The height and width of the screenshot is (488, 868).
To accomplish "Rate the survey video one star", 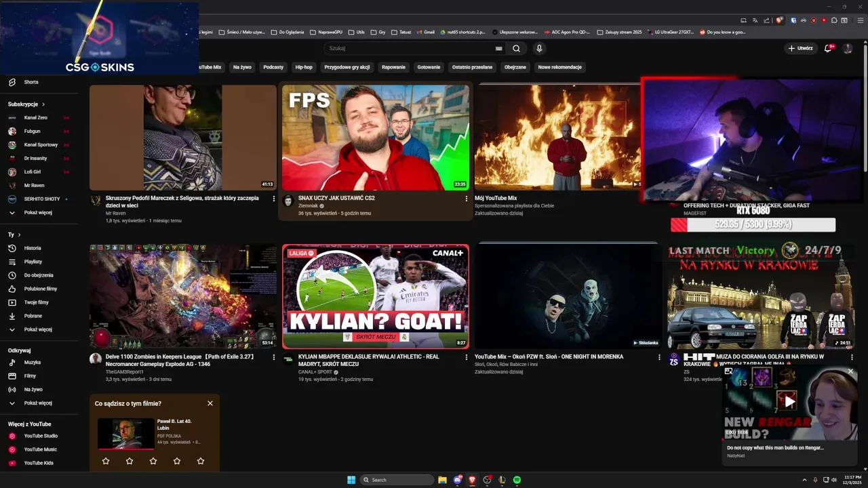I will pos(106,461).
